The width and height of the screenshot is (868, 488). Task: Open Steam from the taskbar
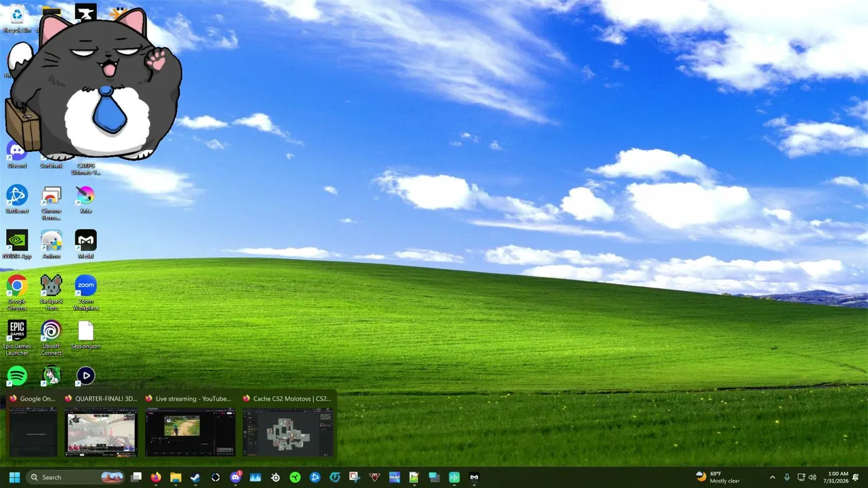click(195, 477)
